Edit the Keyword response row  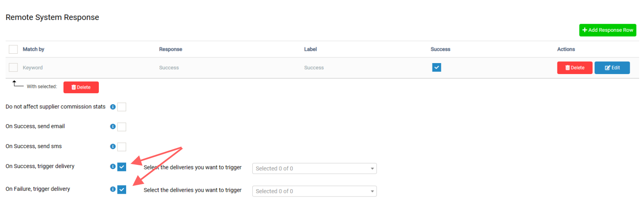click(x=612, y=68)
